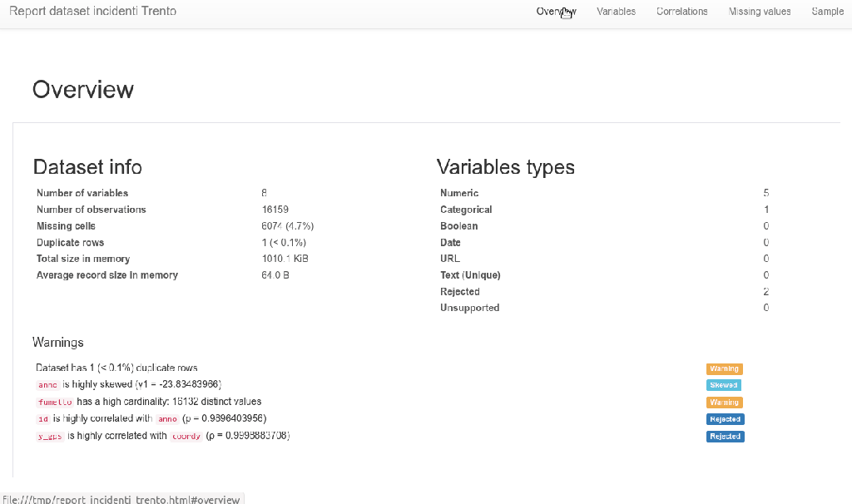
Task: Click the 'Text (Unique)' type row
Action: (x=604, y=274)
